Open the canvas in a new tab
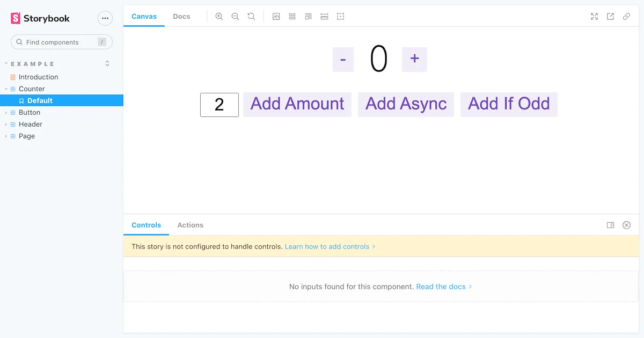 (x=610, y=16)
